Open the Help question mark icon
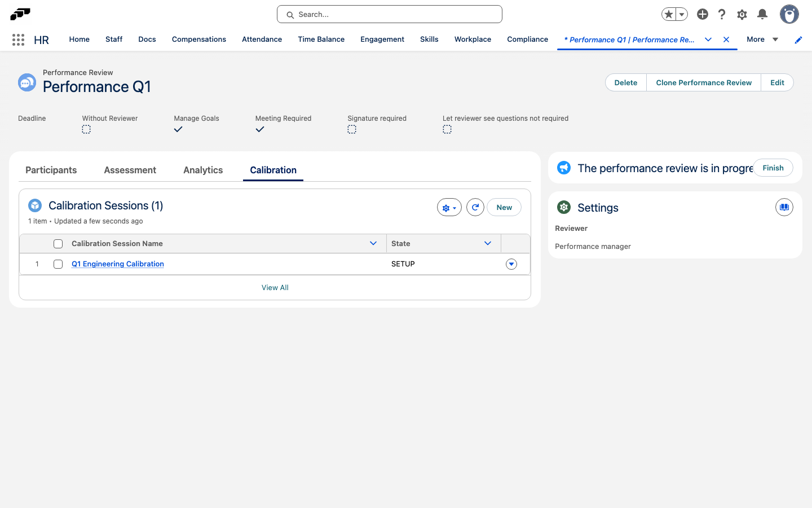This screenshot has height=508, width=812. [x=722, y=14]
